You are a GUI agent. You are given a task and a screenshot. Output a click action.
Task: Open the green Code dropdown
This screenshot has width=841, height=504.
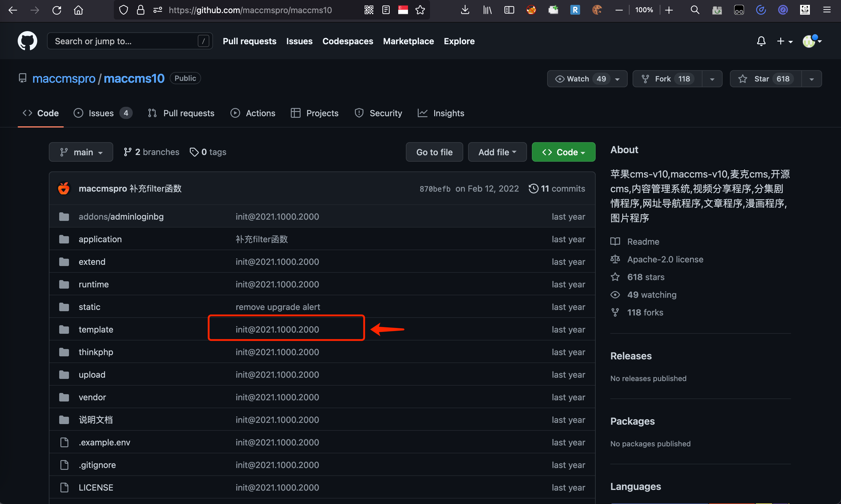pos(563,152)
